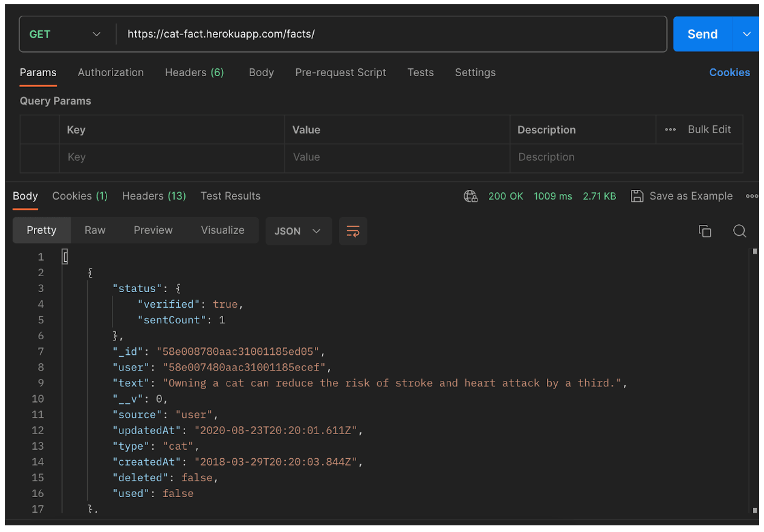Select the Raw view button
Image resolution: width=764 pixels, height=532 pixels.
tap(95, 230)
